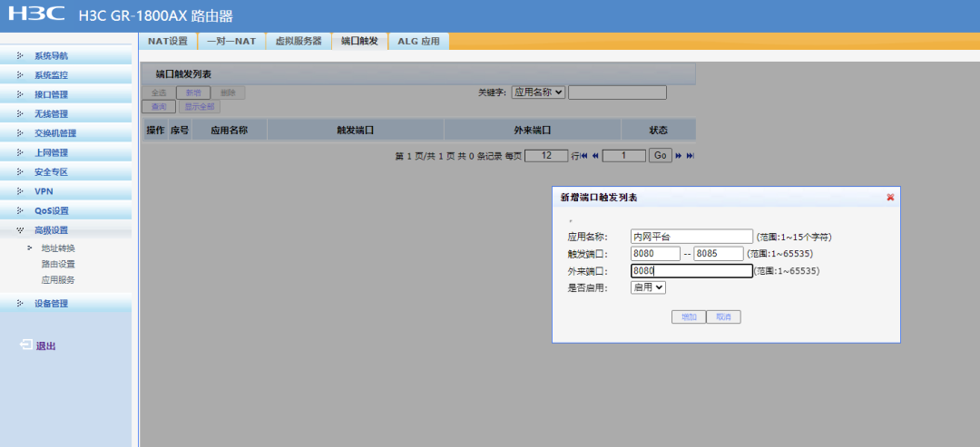Image resolution: width=980 pixels, height=447 pixels.
Task: Click 新增 button in list toolbar
Action: [x=193, y=92]
